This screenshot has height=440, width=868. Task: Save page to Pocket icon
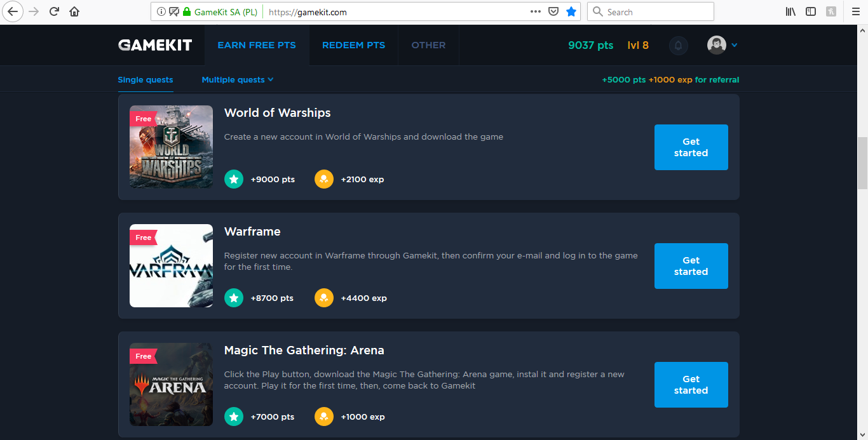(x=553, y=11)
